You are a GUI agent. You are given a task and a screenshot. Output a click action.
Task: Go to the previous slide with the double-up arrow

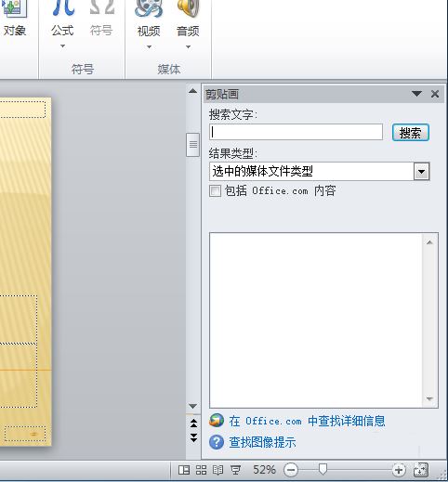pos(193,423)
